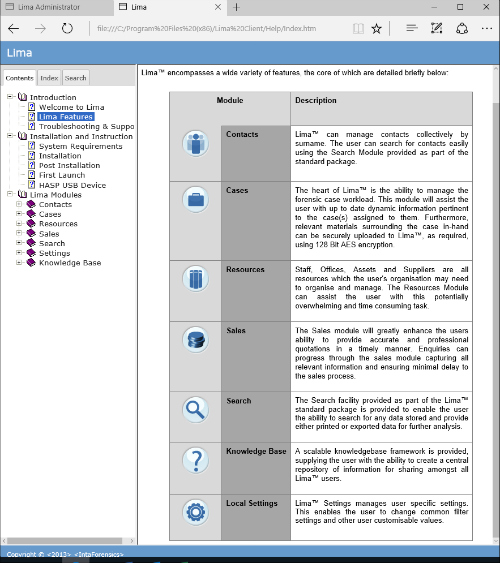The image size is (500, 563).
Task: Expand the Sales book node
Action: (x=19, y=233)
